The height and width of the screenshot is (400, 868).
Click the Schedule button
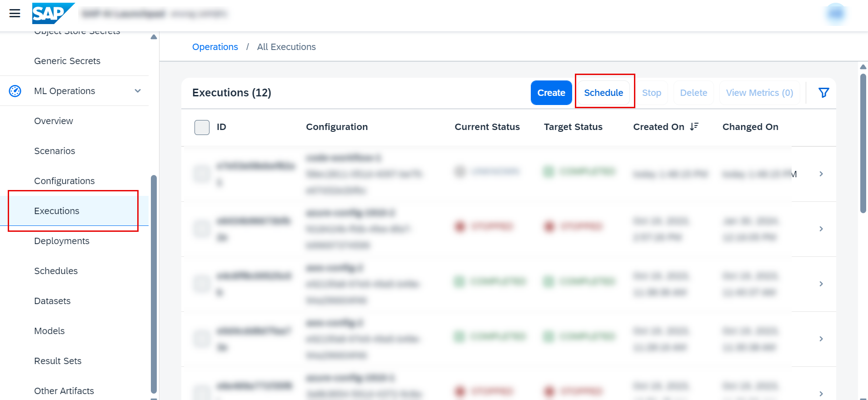click(x=604, y=93)
